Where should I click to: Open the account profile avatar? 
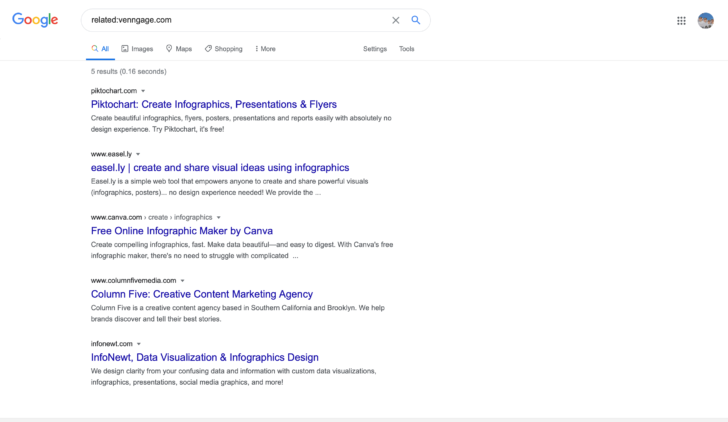tap(706, 20)
